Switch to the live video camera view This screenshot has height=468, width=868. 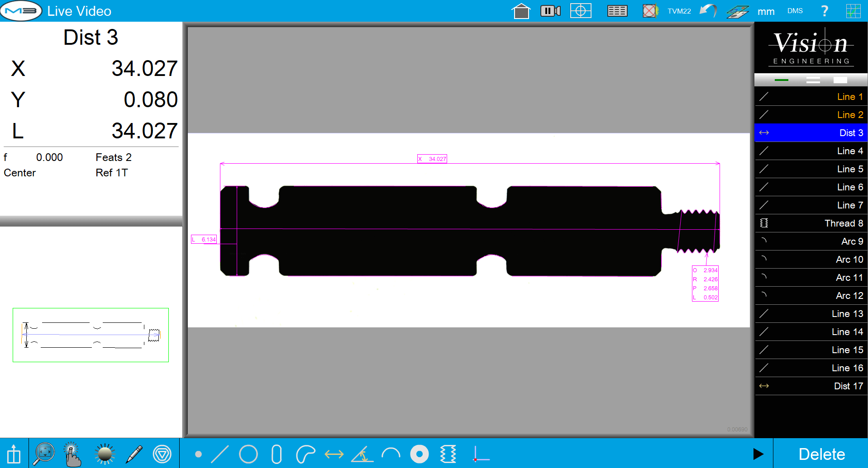[x=550, y=10]
